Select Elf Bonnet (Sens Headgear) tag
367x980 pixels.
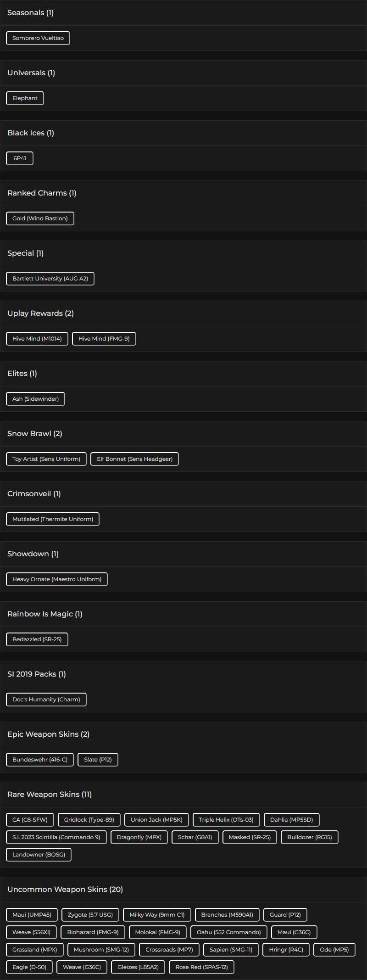tap(134, 459)
